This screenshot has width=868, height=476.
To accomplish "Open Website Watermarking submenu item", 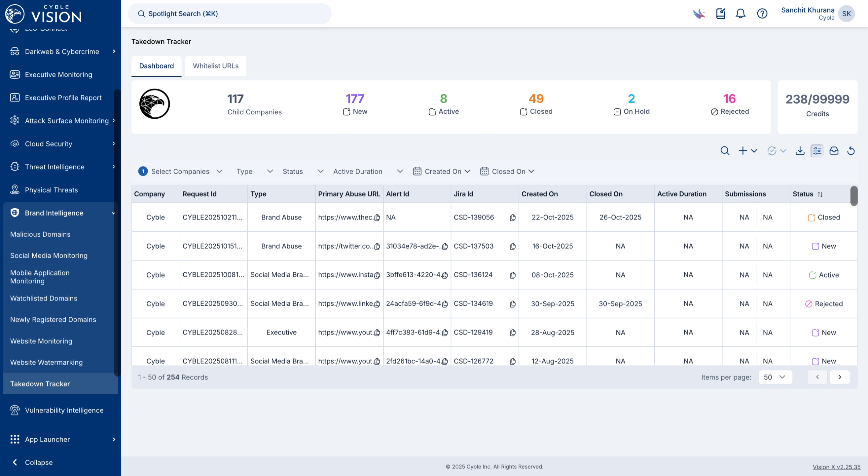I will (47, 362).
